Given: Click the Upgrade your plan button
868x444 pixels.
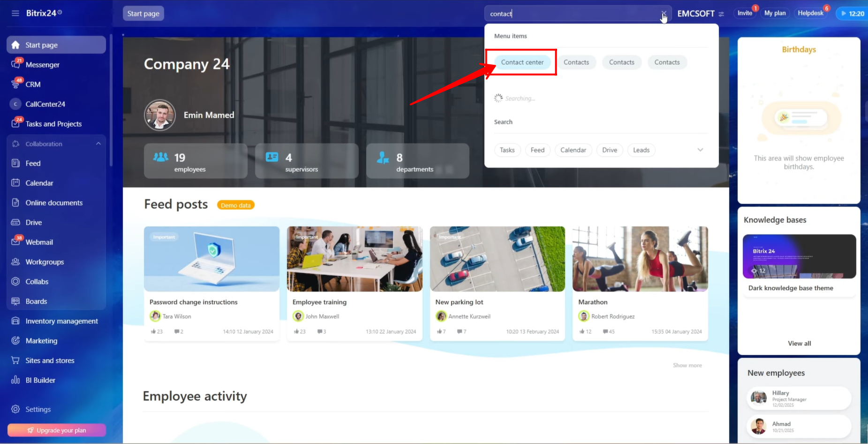Looking at the screenshot, I should click(57, 430).
